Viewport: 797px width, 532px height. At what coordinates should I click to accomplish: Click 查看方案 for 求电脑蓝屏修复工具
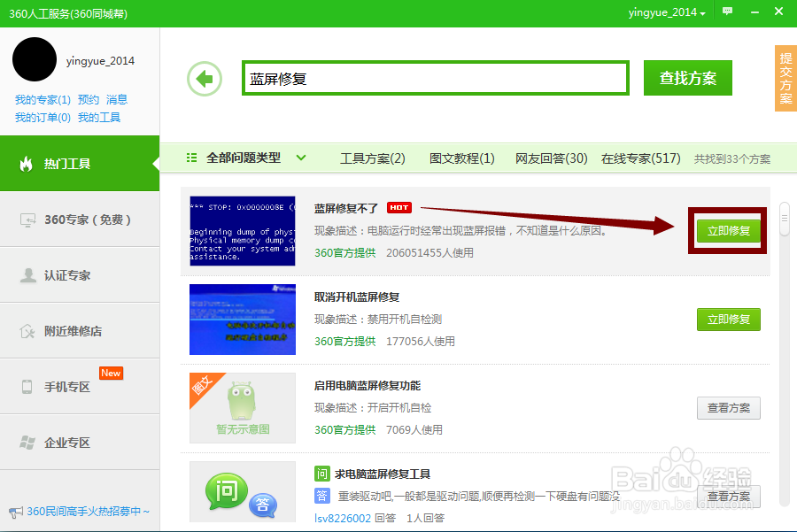(x=729, y=497)
